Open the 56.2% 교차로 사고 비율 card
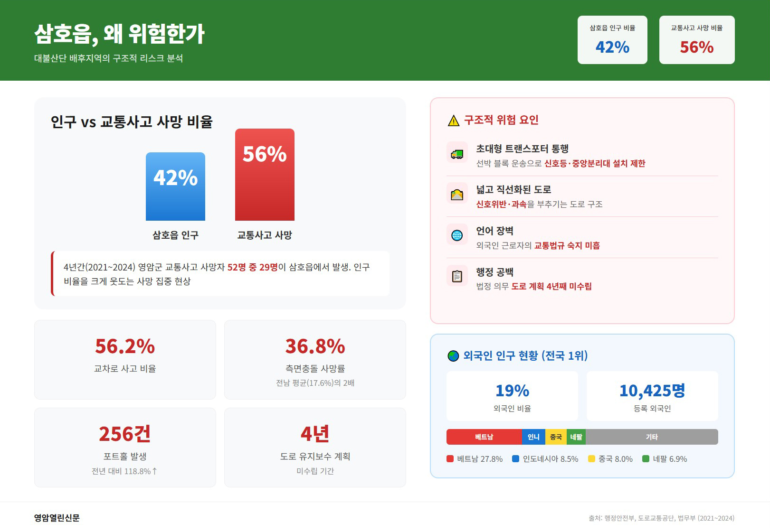The width and height of the screenshot is (770, 532). [125, 359]
